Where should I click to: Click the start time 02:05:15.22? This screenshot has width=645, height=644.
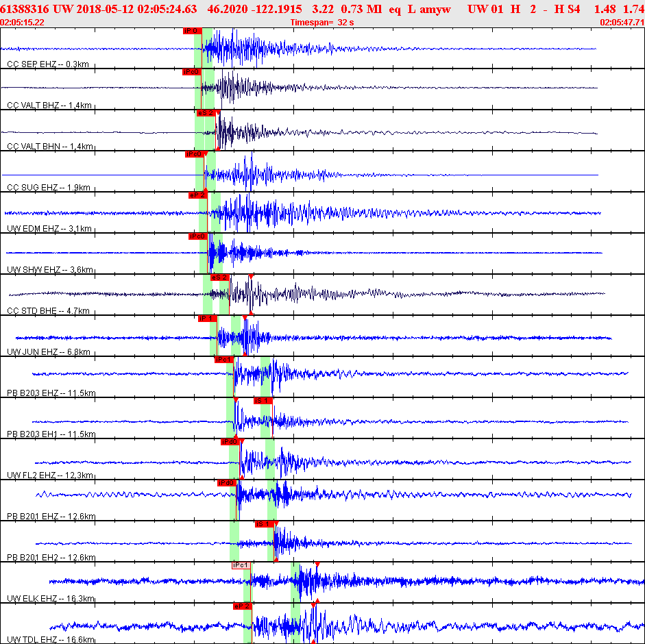coord(23,22)
